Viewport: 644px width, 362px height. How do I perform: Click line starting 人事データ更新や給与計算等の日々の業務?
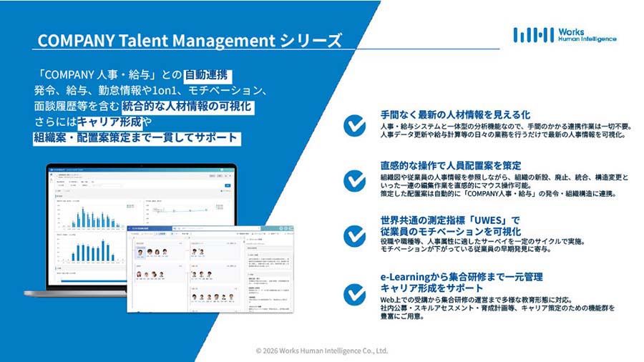[503, 134]
